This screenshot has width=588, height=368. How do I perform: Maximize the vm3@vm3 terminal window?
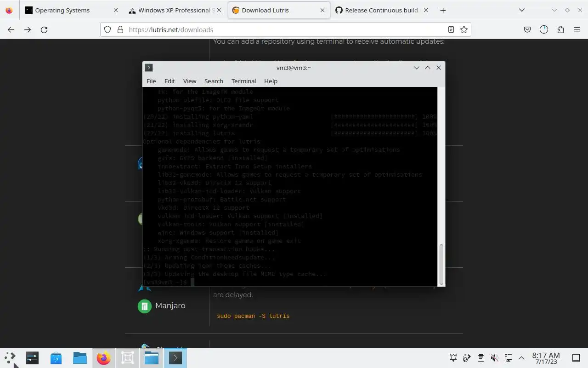pos(428,68)
